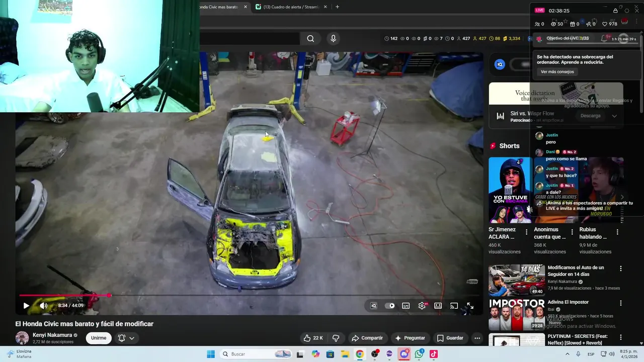Open Discord from the taskbar
This screenshot has width=644, height=362.
coord(404,354)
